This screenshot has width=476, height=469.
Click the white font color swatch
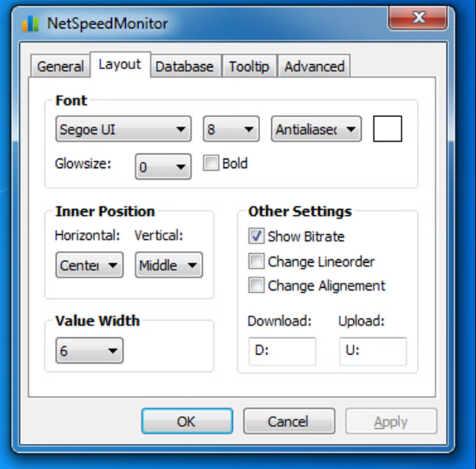pos(388,130)
